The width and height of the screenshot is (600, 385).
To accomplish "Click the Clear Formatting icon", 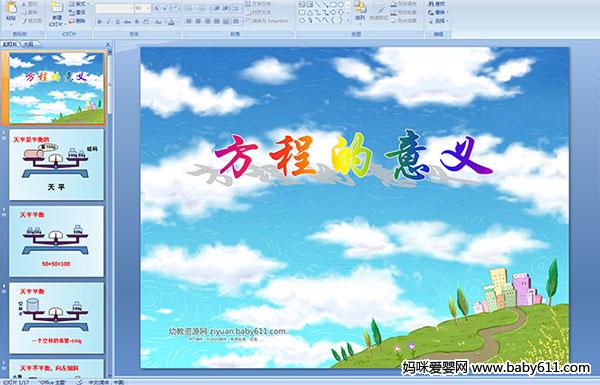I will coord(176,8).
